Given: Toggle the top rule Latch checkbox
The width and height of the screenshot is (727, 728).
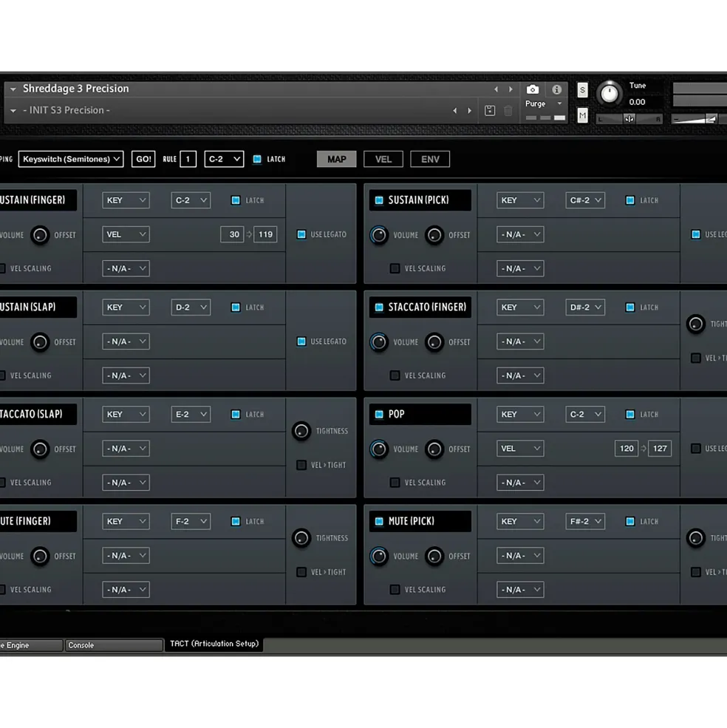Looking at the screenshot, I should coord(256,159).
